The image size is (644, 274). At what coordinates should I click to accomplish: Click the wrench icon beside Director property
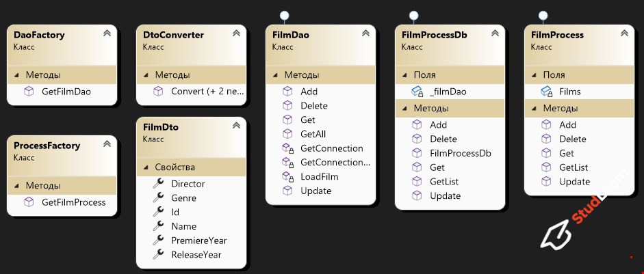coord(158,184)
